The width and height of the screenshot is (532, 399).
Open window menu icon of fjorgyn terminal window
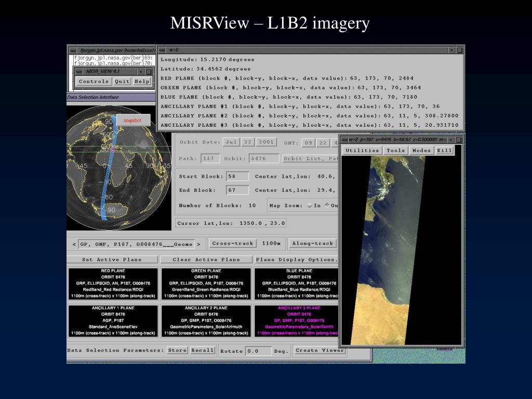pos(73,50)
